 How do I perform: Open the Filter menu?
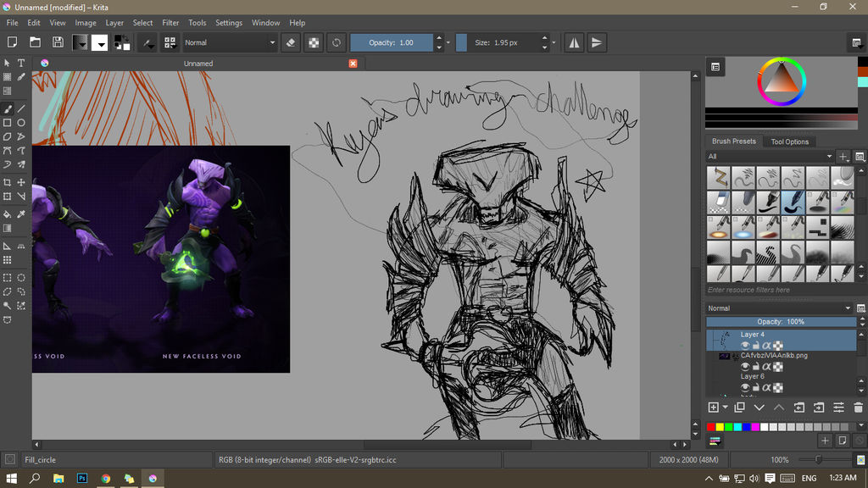click(170, 23)
